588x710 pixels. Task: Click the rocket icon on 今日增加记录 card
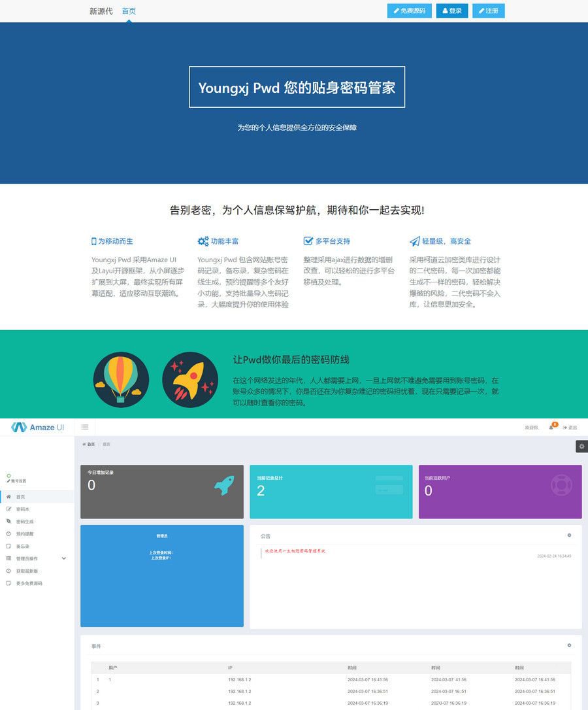tap(224, 485)
